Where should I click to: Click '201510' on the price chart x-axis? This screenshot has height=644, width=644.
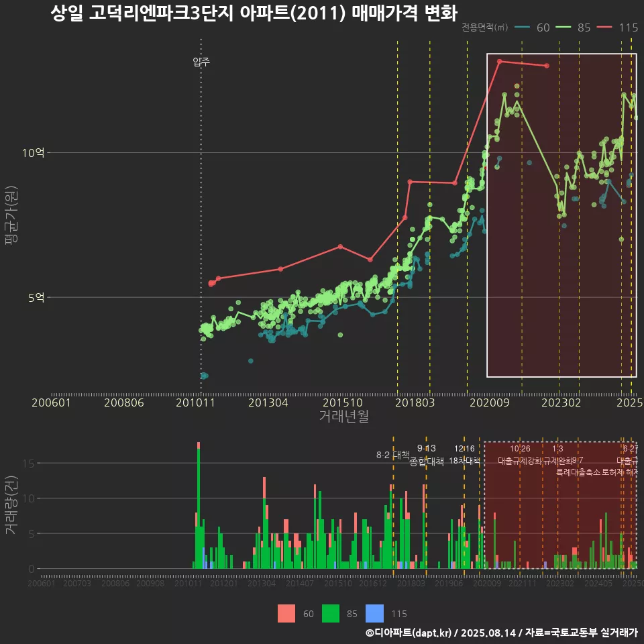point(343,402)
